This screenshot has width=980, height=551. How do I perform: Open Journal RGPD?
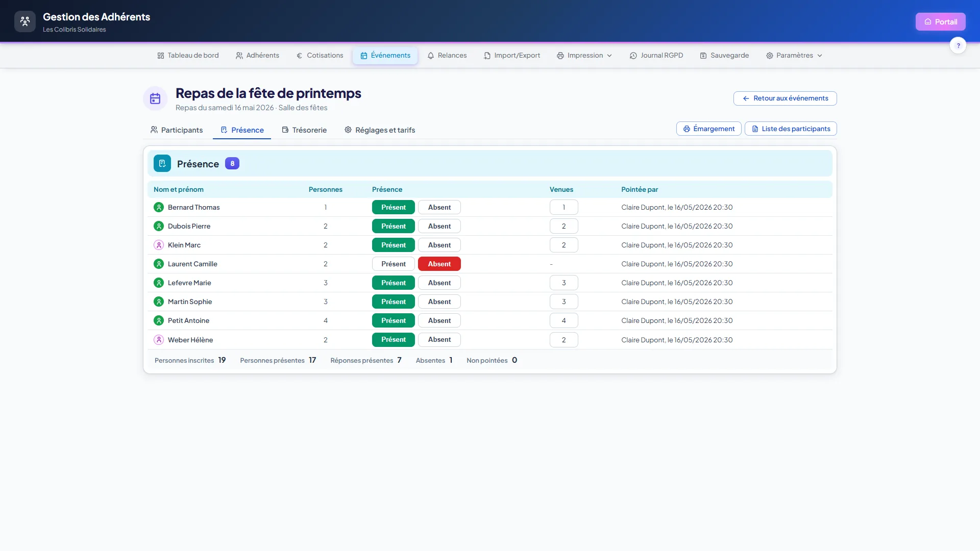656,56
